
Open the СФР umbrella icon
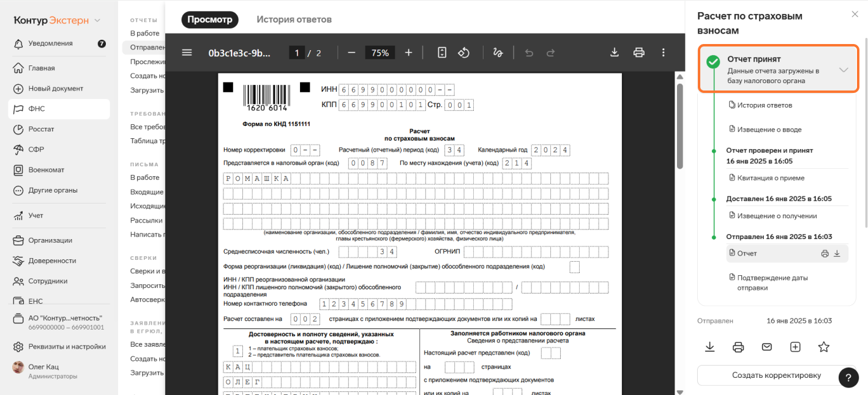click(x=18, y=149)
